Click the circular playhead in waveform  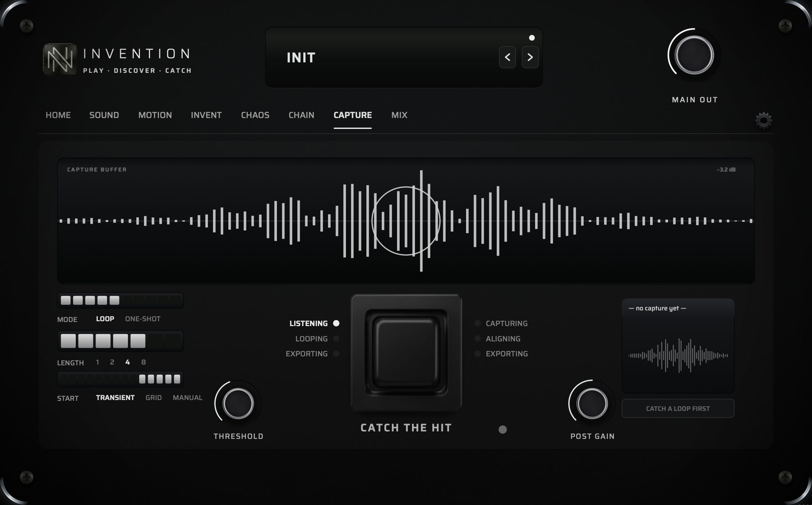click(x=406, y=221)
